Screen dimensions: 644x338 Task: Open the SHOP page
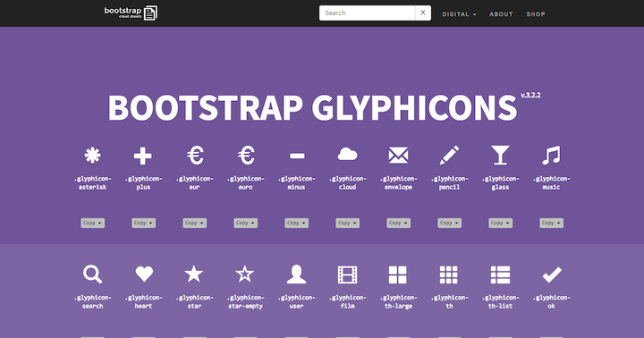click(536, 14)
